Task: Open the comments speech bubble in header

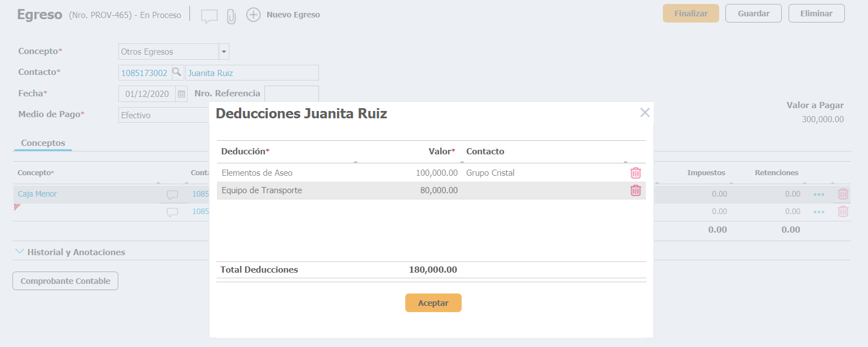Action: 209,16
